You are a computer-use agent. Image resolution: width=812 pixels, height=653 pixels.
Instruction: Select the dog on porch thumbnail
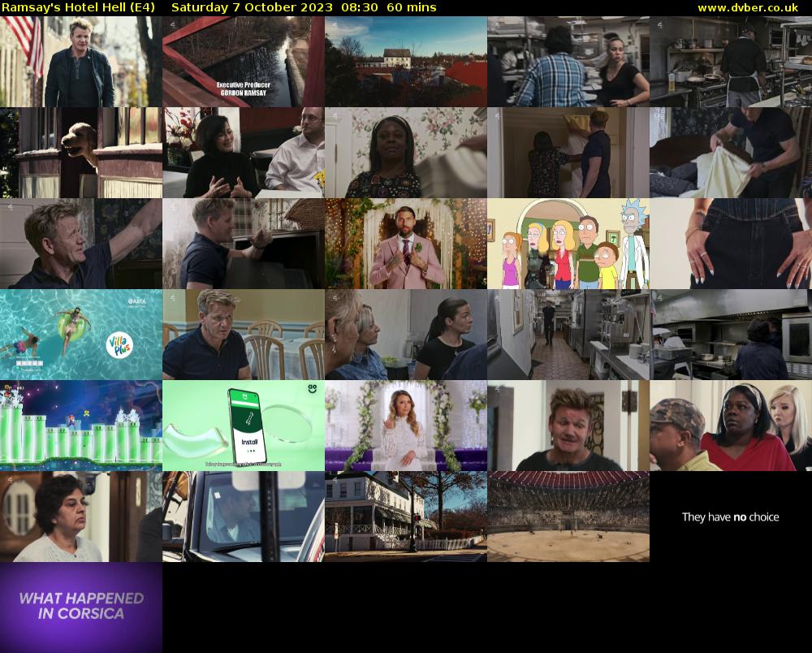80,153
